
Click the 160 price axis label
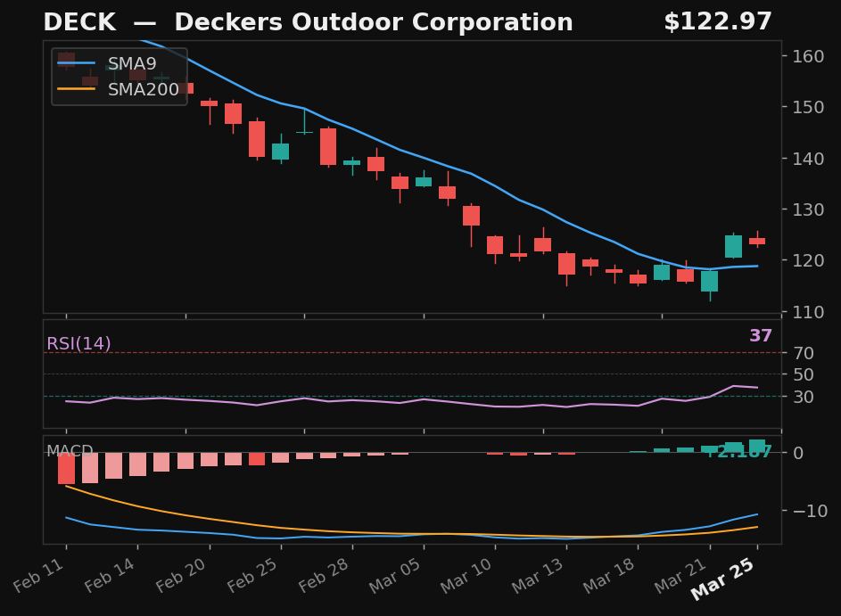click(808, 56)
